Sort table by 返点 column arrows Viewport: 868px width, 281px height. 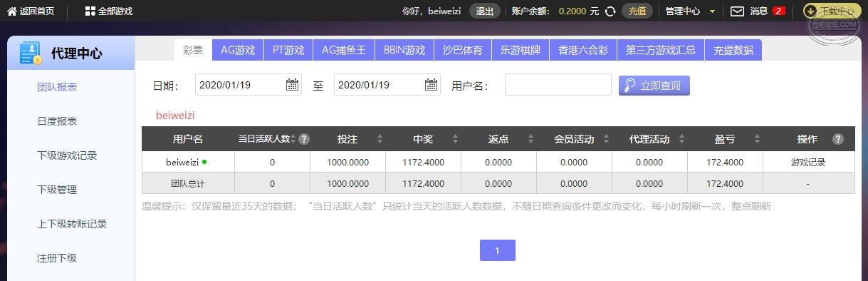(x=530, y=139)
